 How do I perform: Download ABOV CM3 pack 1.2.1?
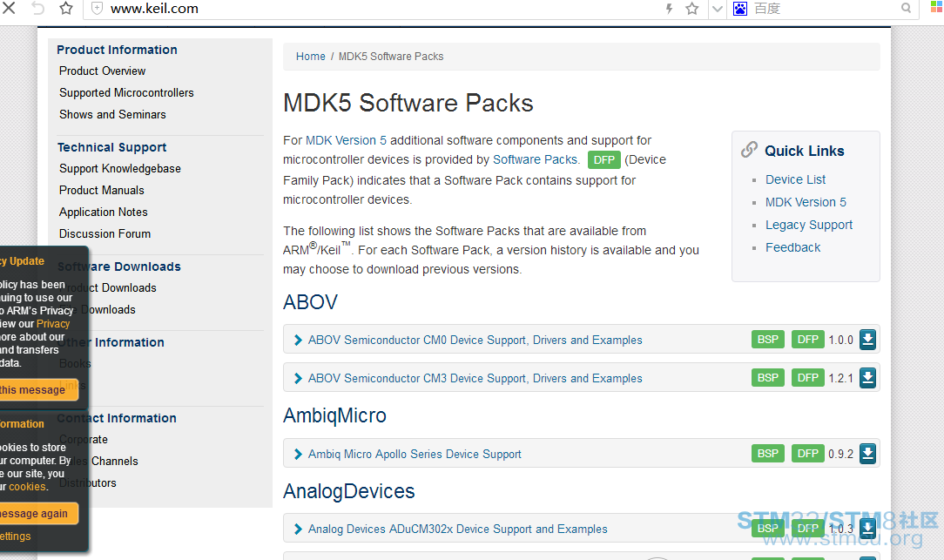click(867, 378)
